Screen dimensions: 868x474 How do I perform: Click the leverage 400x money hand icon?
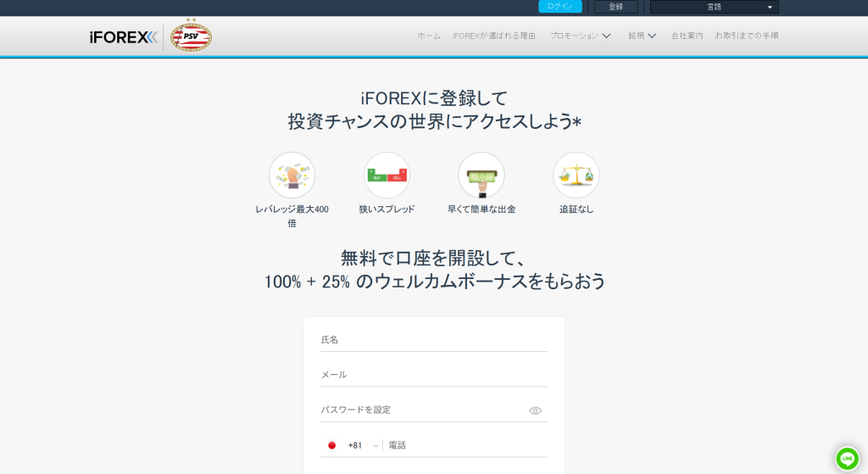pos(292,175)
